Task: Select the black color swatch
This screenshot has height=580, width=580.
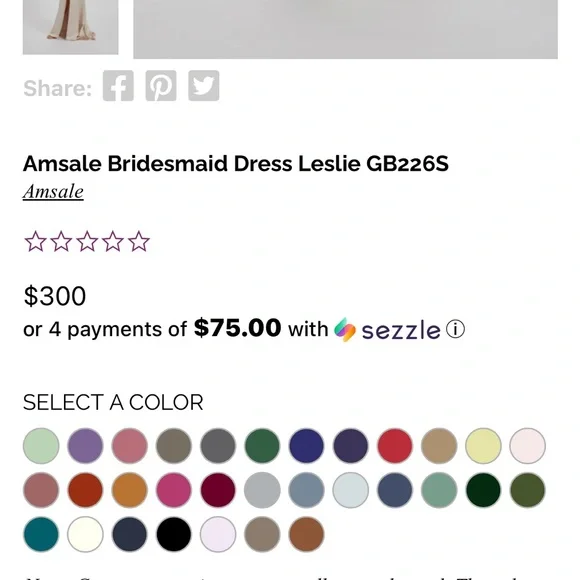Action: (x=173, y=535)
